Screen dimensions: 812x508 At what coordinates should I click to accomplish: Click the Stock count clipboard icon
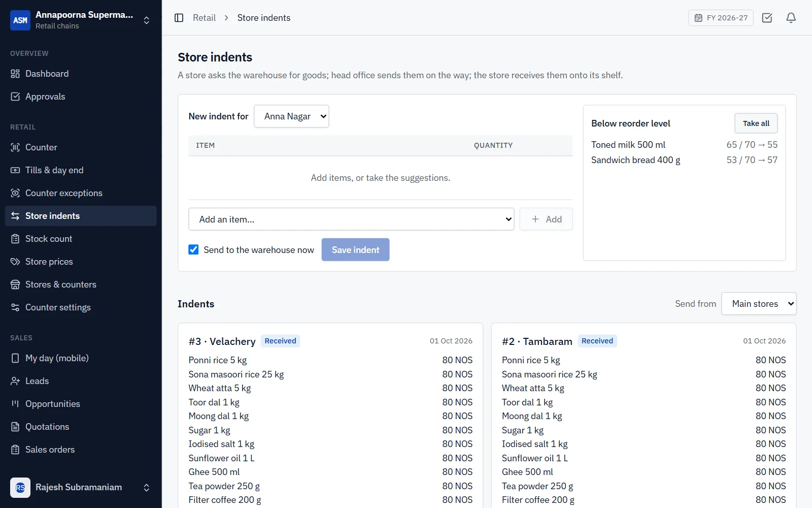tap(15, 239)
